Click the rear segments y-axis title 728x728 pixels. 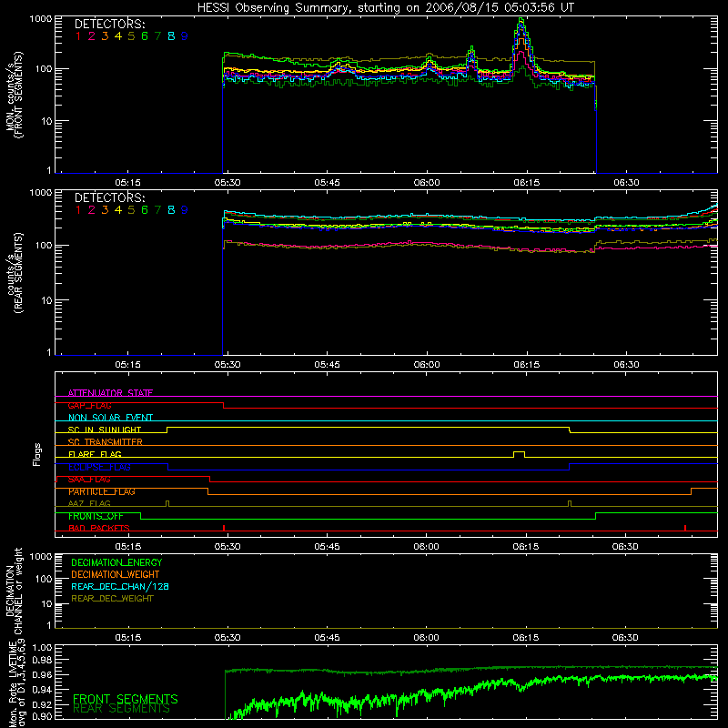coord(15,272)
